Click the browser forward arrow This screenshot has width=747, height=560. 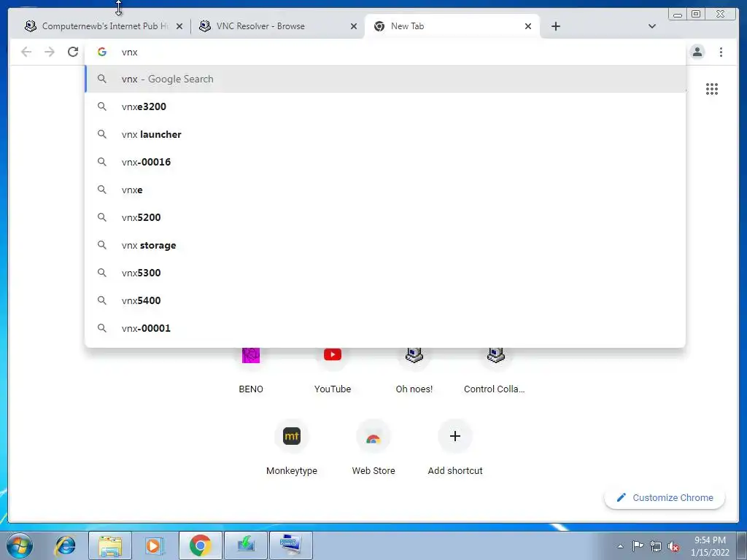point(50,52)
